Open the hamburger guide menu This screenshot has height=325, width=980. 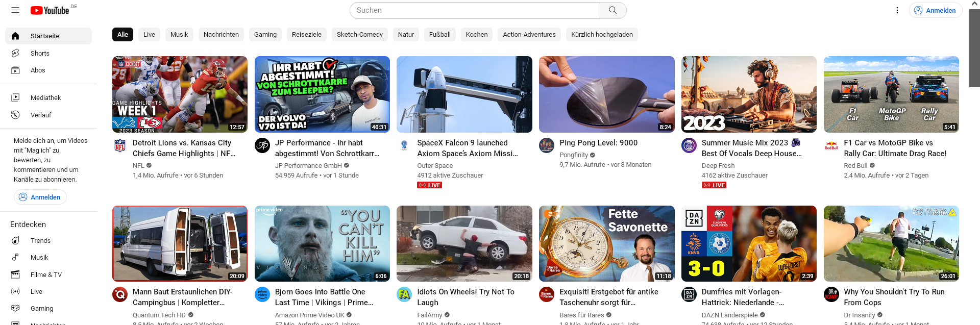(x=15, y=10)
